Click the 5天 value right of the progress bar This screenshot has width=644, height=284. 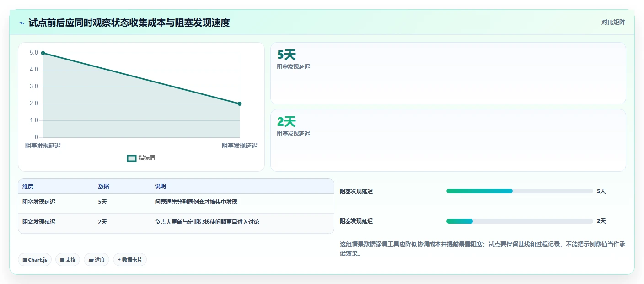(x=601, y=191)
